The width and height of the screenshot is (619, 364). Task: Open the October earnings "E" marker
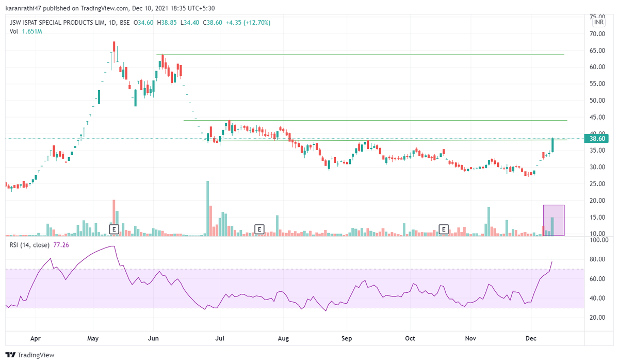coord(444,229)
